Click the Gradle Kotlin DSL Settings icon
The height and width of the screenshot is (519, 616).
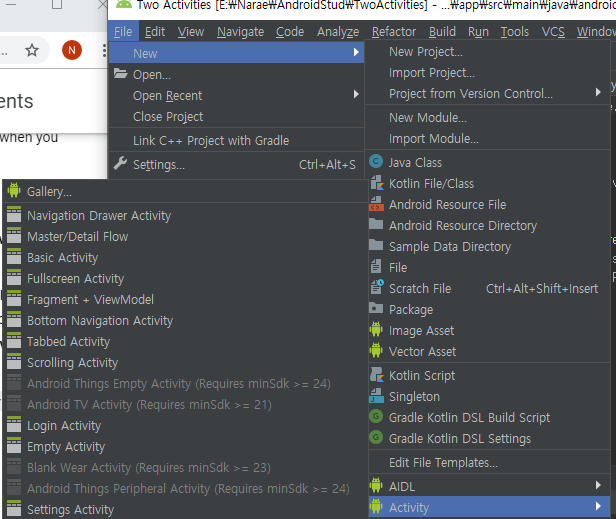(376, 437)
